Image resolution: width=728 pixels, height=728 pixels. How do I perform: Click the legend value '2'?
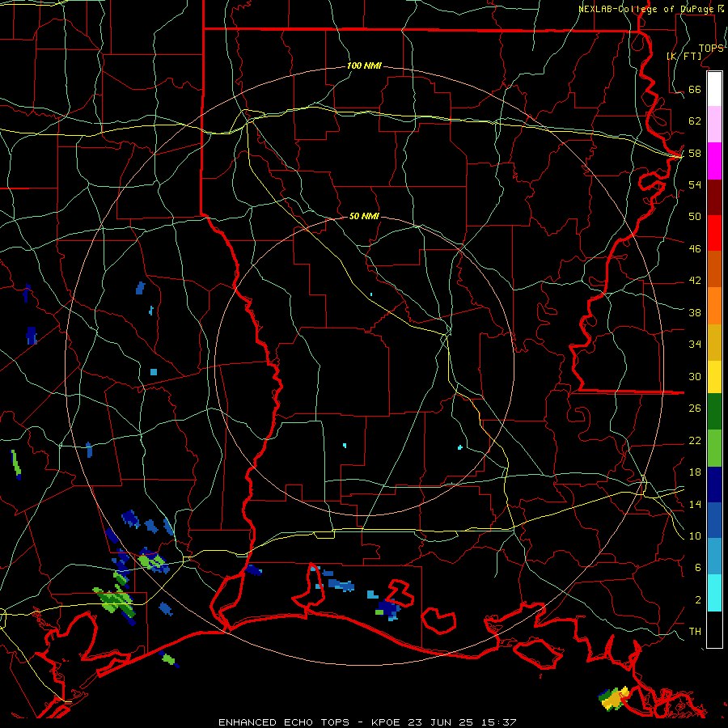tap(698, 600)
